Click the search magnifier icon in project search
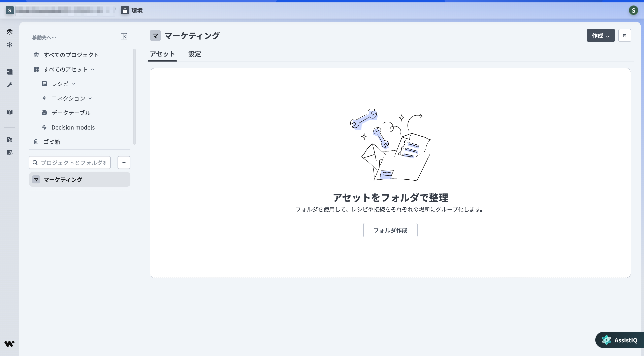Image resolution: width=644 pixels, height=356 pixels. click(x=35, y=163)
